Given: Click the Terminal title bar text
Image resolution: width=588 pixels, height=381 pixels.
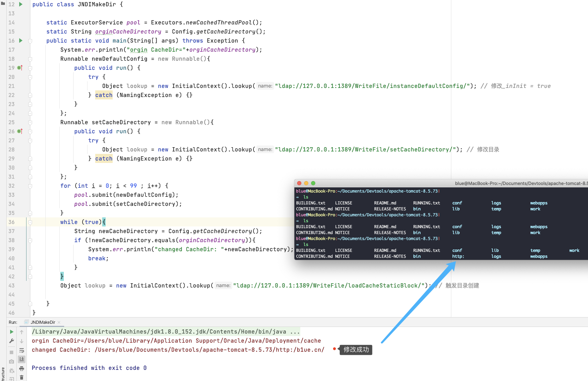Looking at the screenshot, I should [521, 183].
